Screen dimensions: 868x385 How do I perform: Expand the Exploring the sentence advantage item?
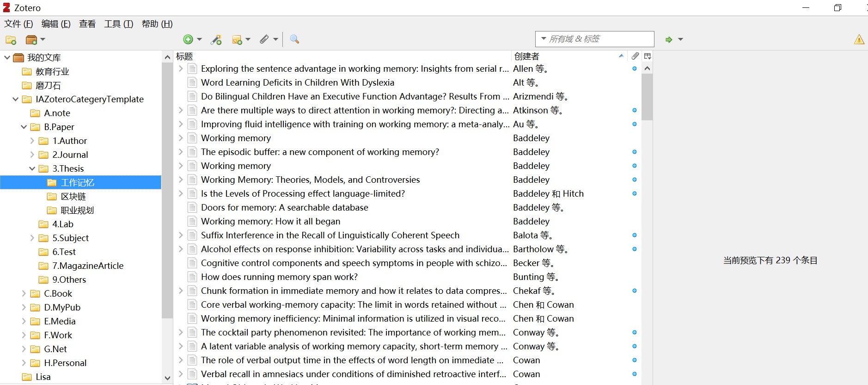pyautogui.click(x=181, y=68)
